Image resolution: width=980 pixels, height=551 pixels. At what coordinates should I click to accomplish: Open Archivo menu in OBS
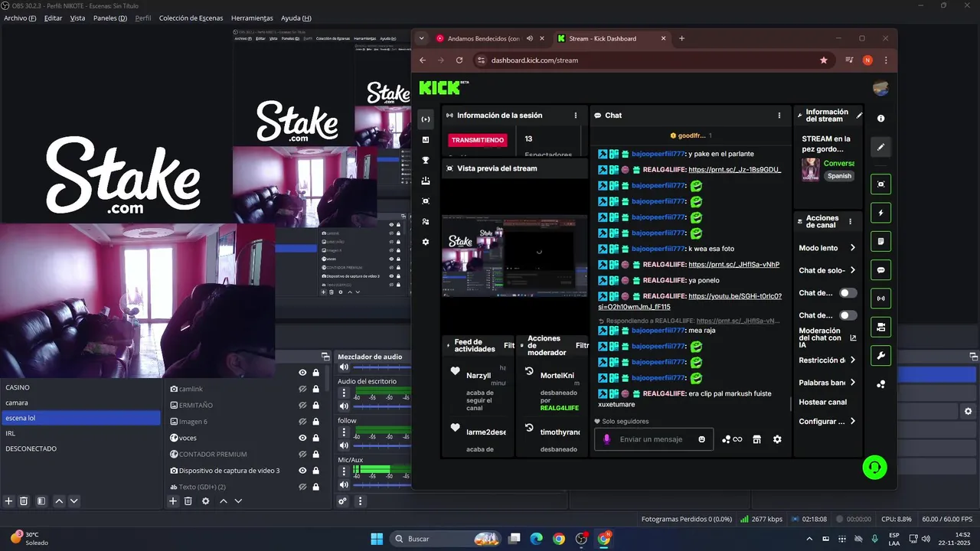pyautogui.click(x=20, y=18)
